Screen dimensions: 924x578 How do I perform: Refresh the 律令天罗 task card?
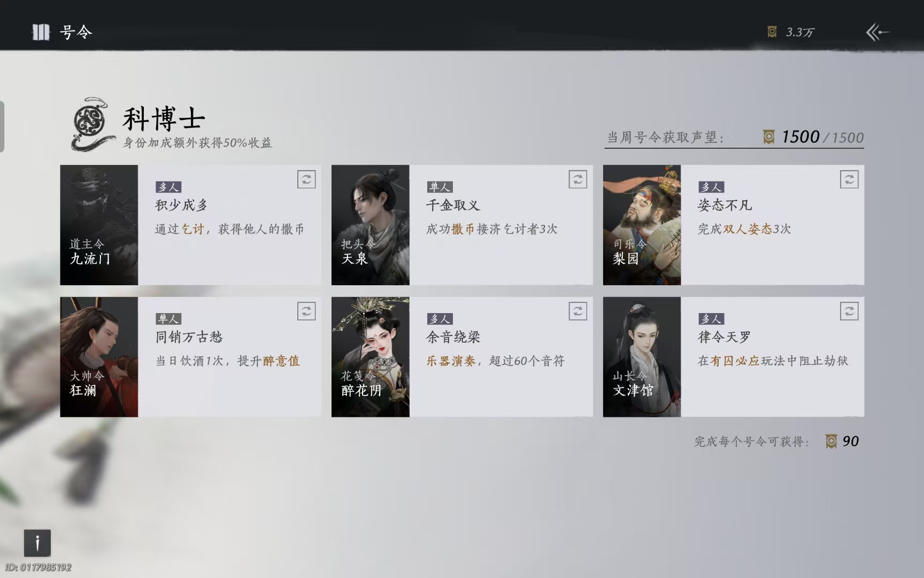849,311
